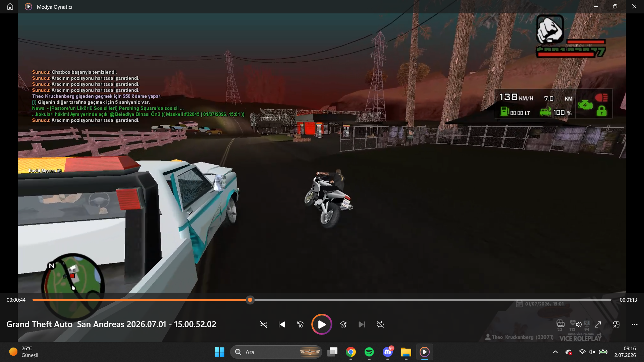Open Spotify from the taskbar
Image resolution: width=644 pixels, height=362 pixels.
pos(369,352)
